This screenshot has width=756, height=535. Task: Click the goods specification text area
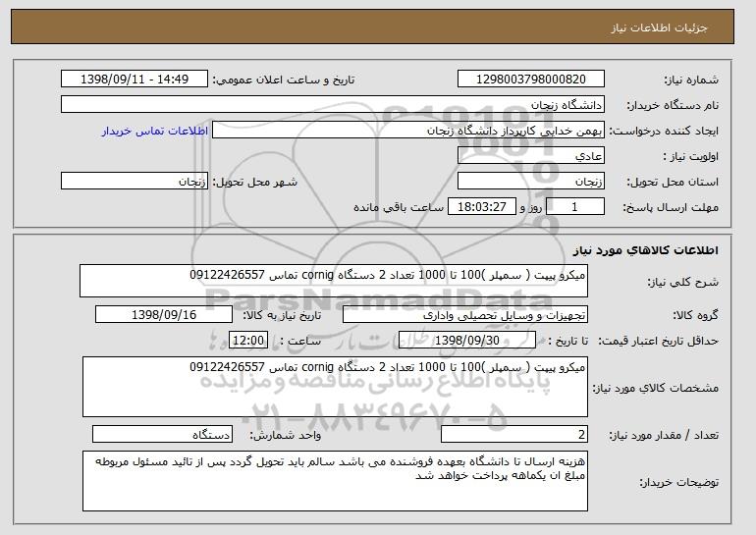click(335, 387)
